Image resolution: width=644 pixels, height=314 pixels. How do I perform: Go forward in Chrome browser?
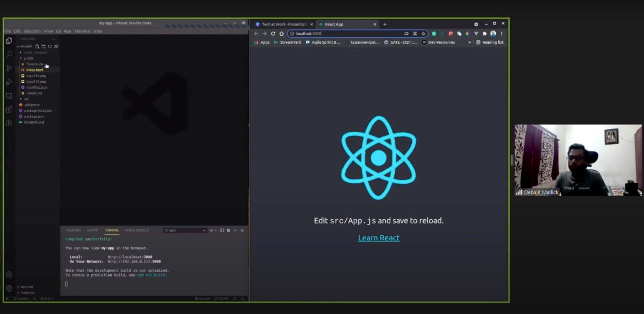pyautogui.click(x=264, y=34)
